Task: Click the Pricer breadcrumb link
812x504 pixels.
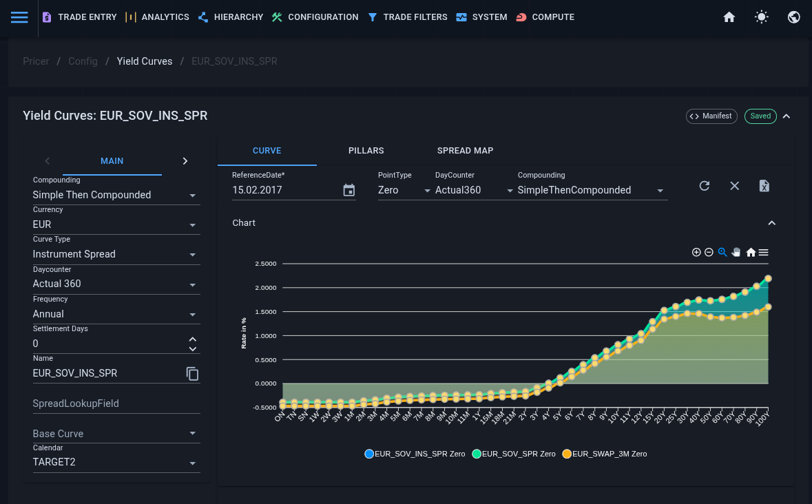Action: [x=36, y=61]
